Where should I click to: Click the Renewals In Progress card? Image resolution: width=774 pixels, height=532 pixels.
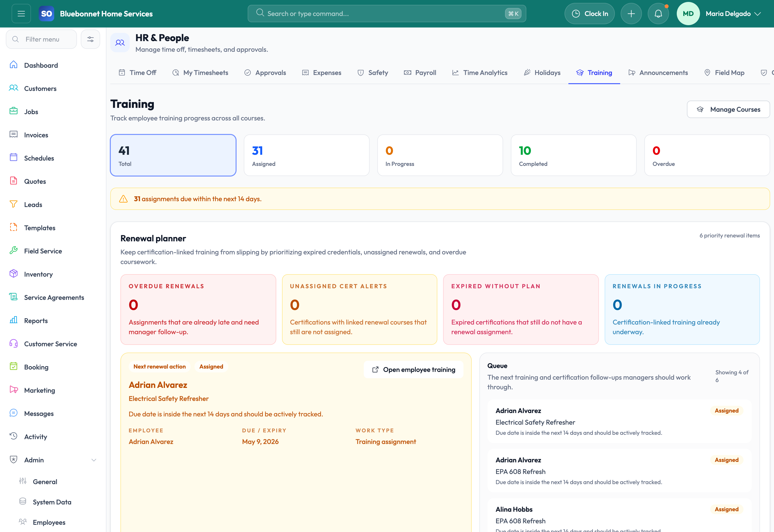pyautogui.click(x=682, y=310)
